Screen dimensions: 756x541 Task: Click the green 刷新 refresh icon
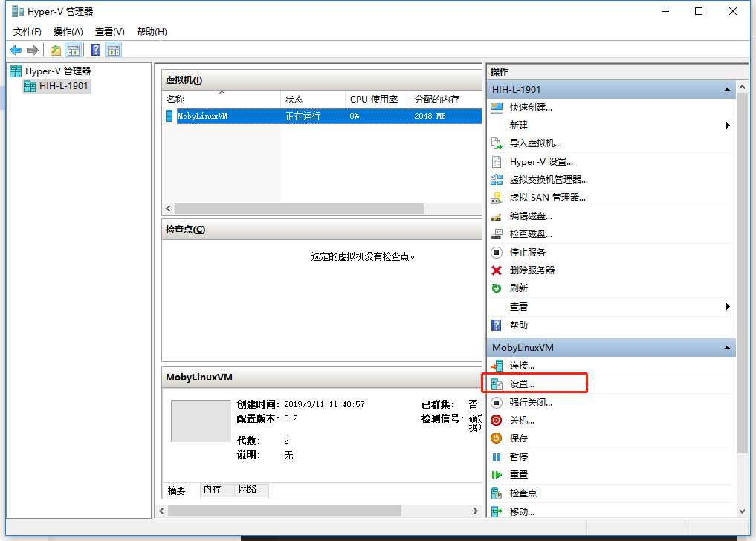coord(497,288)
